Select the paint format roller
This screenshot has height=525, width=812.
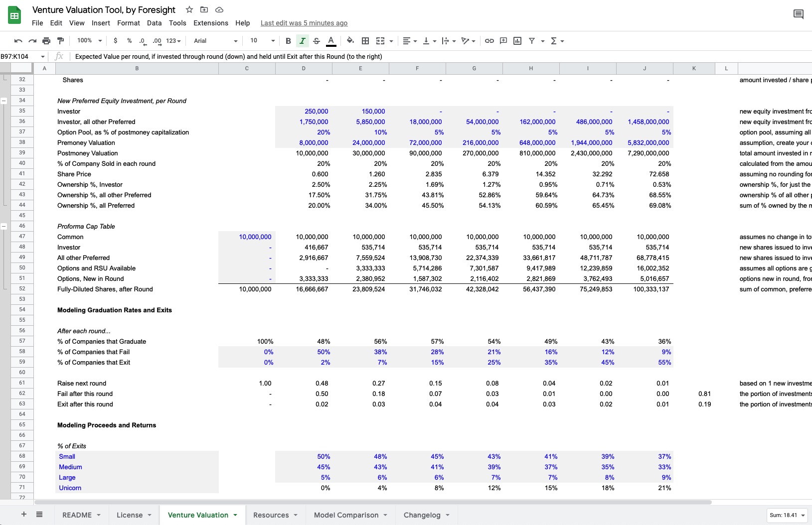click(60, 41)
